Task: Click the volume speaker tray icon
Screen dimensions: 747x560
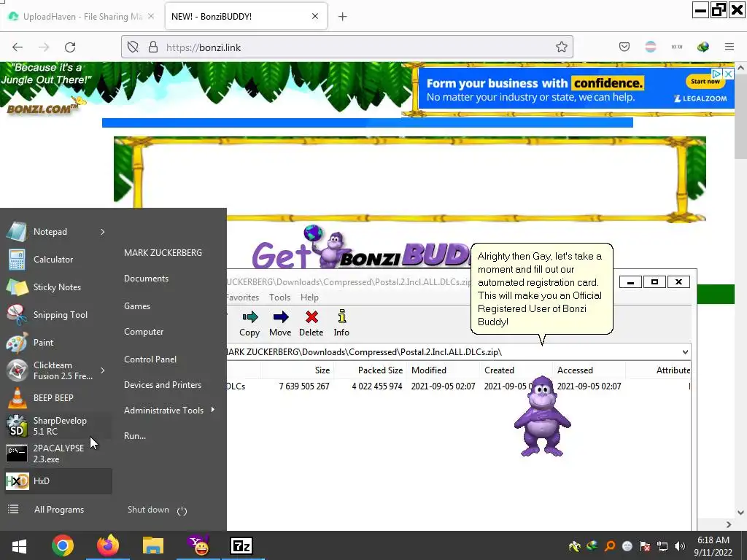Action: 680,546
